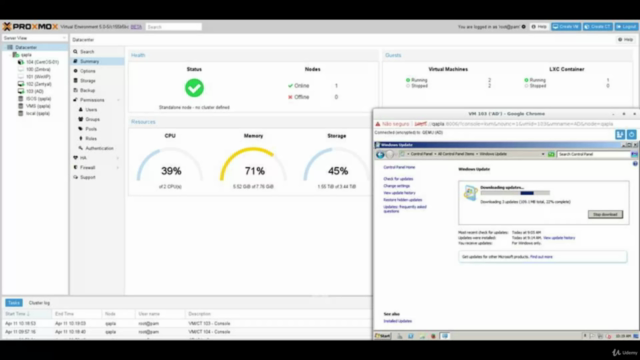The image size is (640, 360).
Task: Click the update download progress bar
Action: point(515,193)
